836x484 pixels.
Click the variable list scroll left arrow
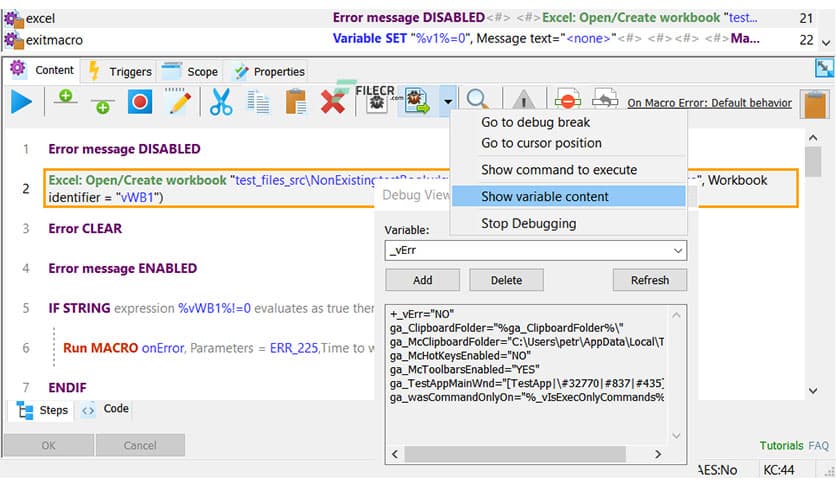click(395, 454)
